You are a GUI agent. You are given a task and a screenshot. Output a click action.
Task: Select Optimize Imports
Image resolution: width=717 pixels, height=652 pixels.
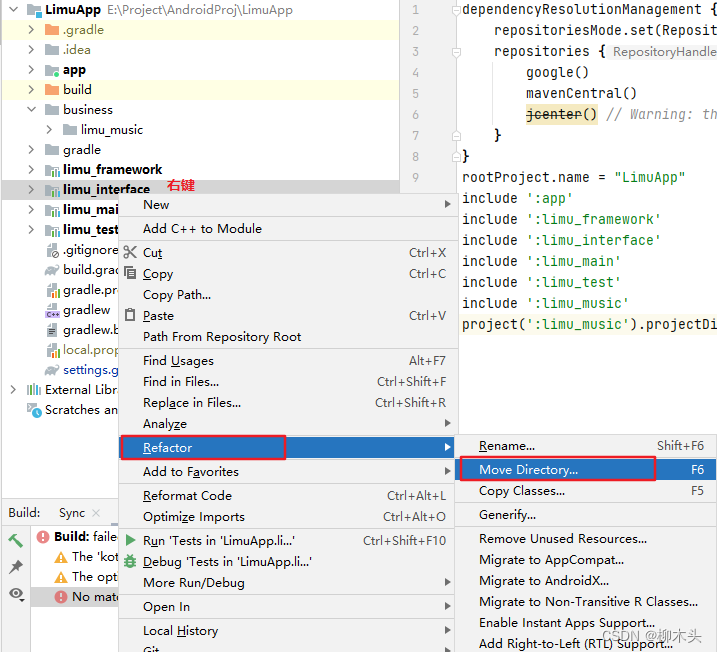pyautogui.click(x=289, y=517)
